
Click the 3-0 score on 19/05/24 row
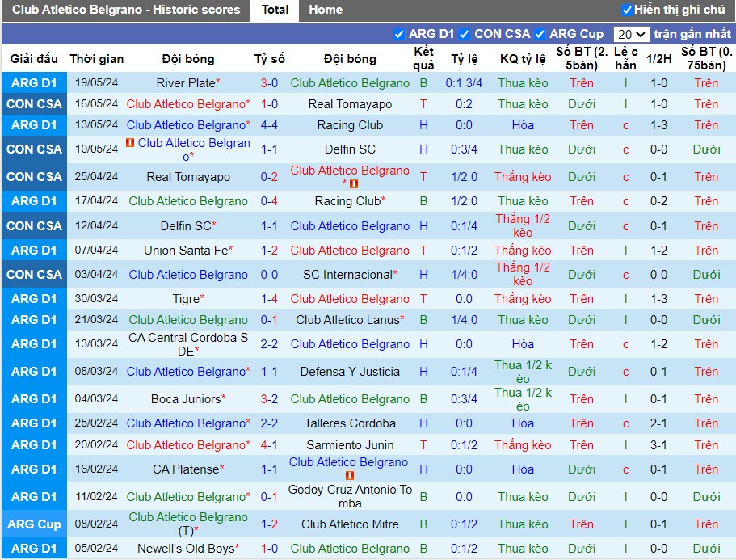269,83
